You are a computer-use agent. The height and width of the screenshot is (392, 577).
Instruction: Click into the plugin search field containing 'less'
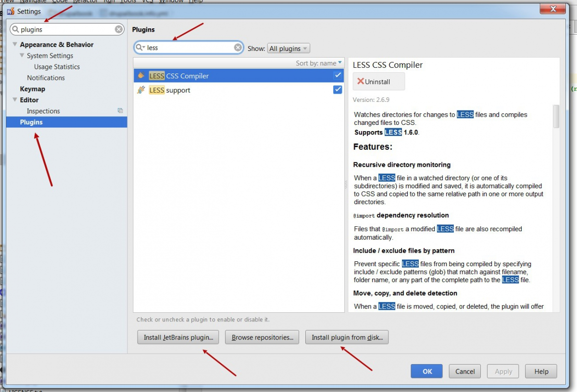click(x=188, y=48)
